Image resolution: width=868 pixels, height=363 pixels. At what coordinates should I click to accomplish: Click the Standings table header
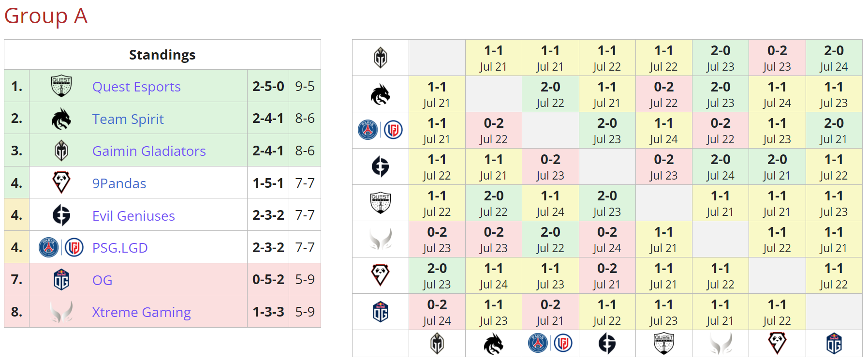tap(162, 55)
